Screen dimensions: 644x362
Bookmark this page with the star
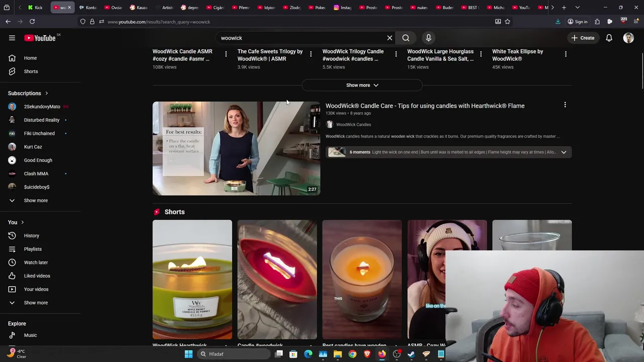507,22
